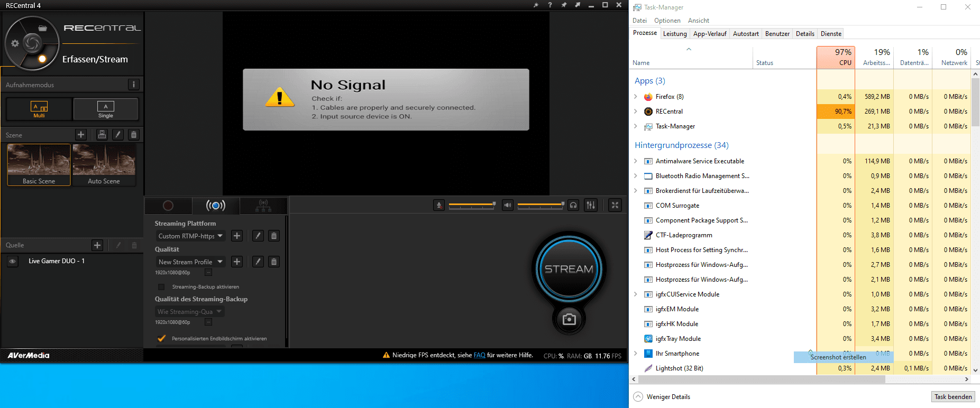Open the Datei menu in Task-Manager
980x408 pixels.
point(639,21)
